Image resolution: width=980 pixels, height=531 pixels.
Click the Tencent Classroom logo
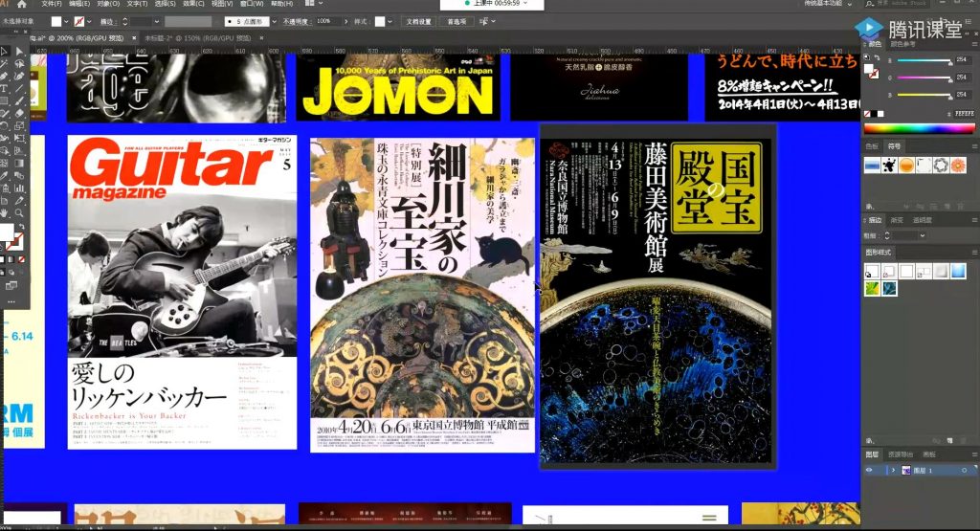(x=909, y=28)
